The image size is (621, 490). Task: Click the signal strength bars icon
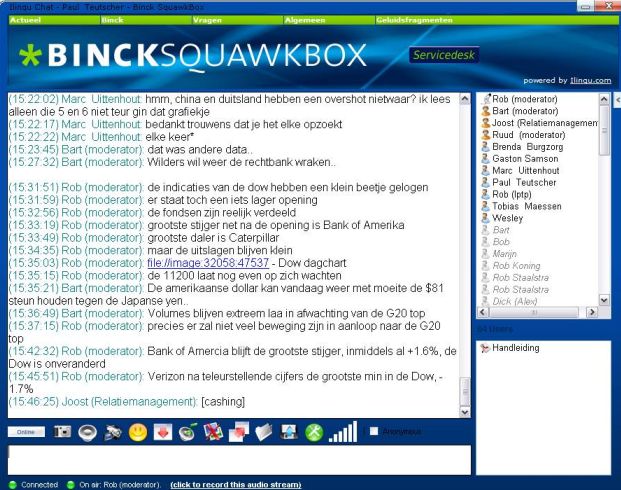tap(343, 432)
